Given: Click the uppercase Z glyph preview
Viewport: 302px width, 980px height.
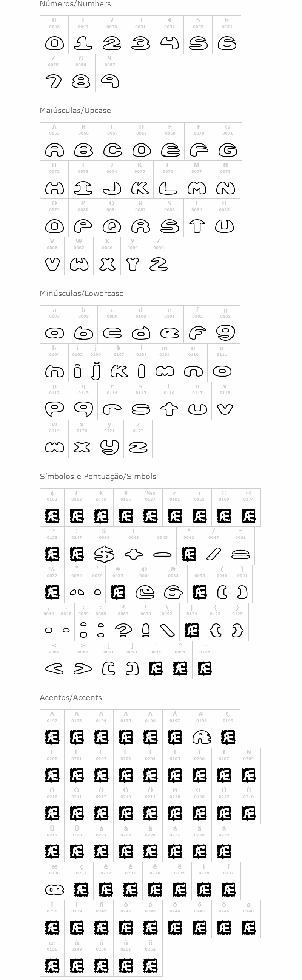Looking at the screenshot, I should coord(159,265).
